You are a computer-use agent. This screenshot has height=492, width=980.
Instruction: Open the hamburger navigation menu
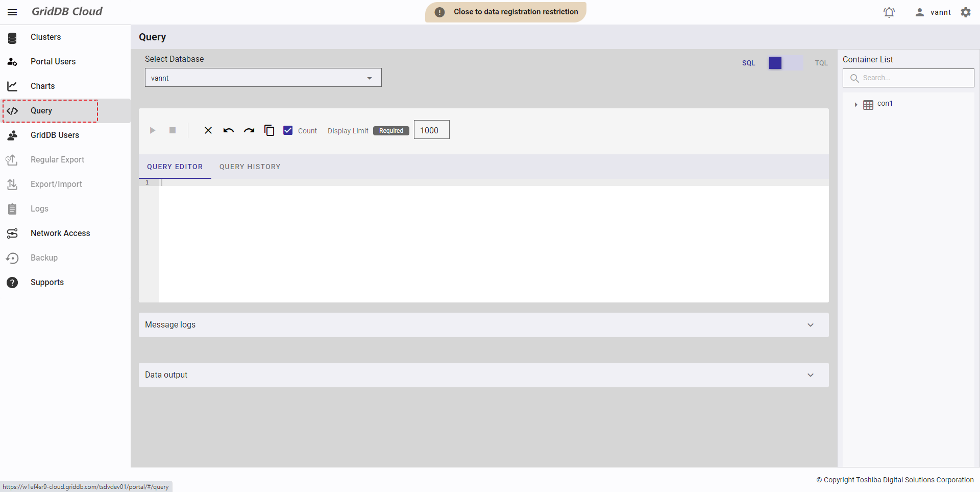click(12, 12)
